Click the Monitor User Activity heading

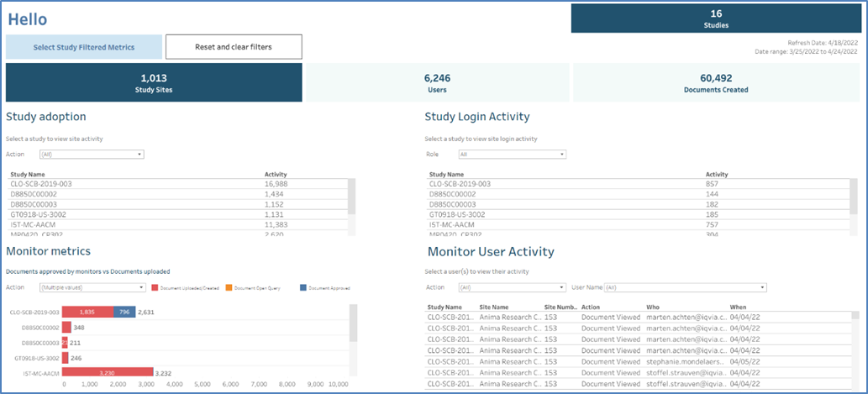491,252
